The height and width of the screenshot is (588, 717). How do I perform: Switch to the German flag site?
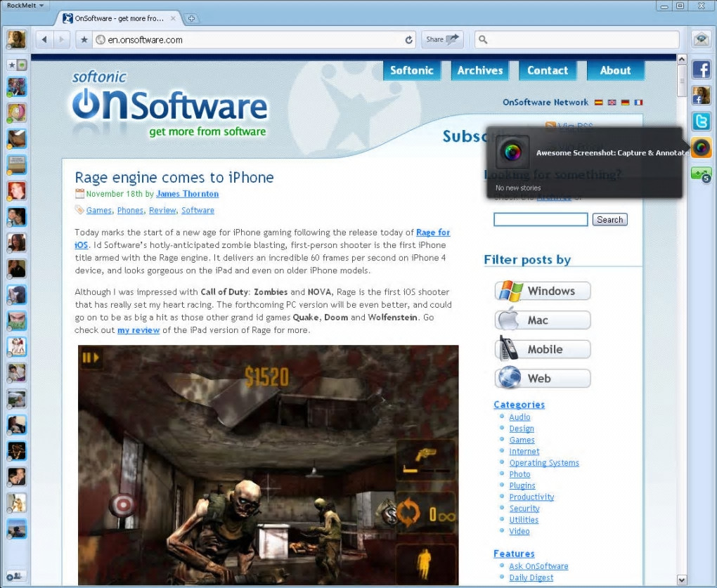pyautogui.click(x=625, y=103)
